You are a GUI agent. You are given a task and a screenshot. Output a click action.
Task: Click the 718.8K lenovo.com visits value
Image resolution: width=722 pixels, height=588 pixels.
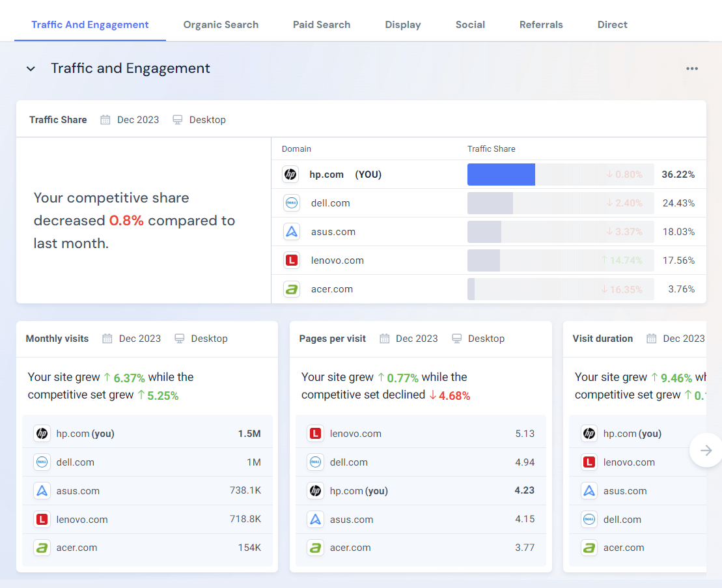pyautogui.click(x=245, y=520)
